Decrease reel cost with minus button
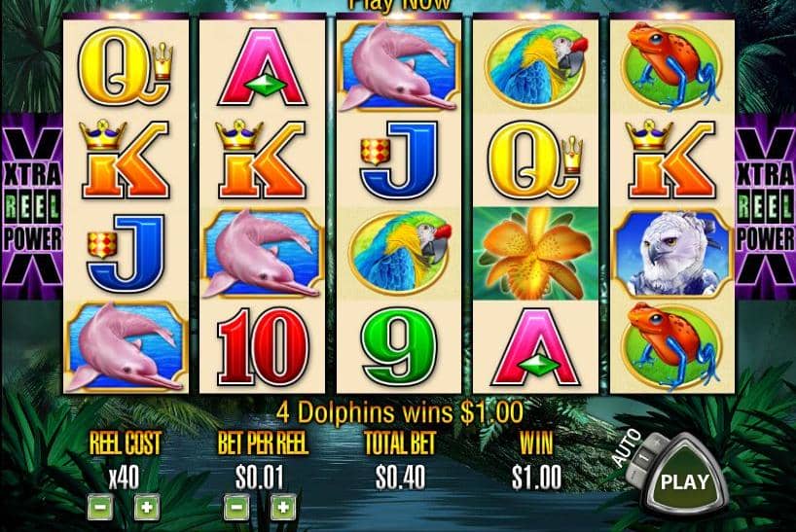This screenshot has height=532, width=796. 100,507
